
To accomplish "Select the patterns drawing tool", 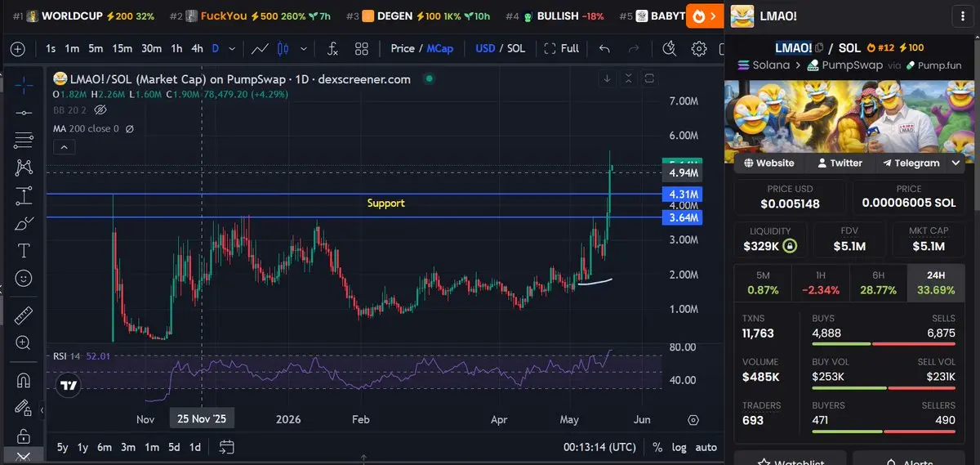I will [x=24, y=168].
